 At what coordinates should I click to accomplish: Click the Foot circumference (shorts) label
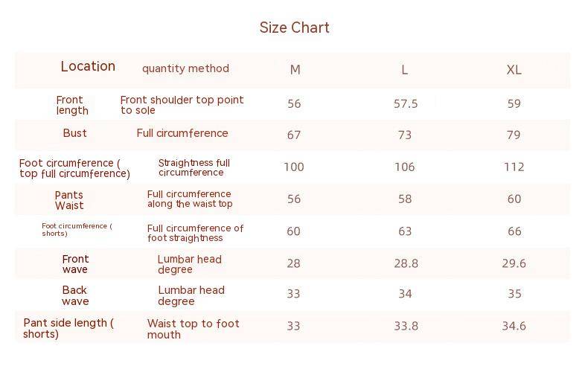click(x=77, y=230)
